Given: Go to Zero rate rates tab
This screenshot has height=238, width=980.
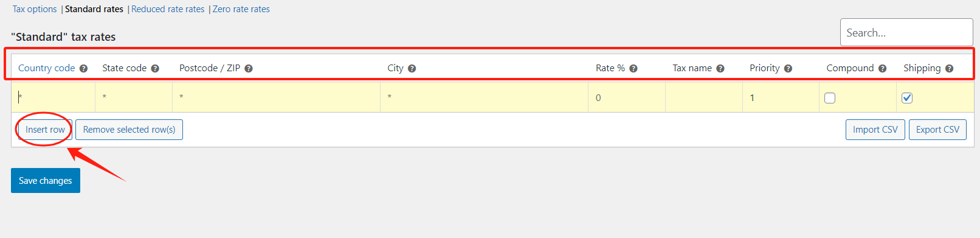Looking at the screenshot, I should coord(241,9).
